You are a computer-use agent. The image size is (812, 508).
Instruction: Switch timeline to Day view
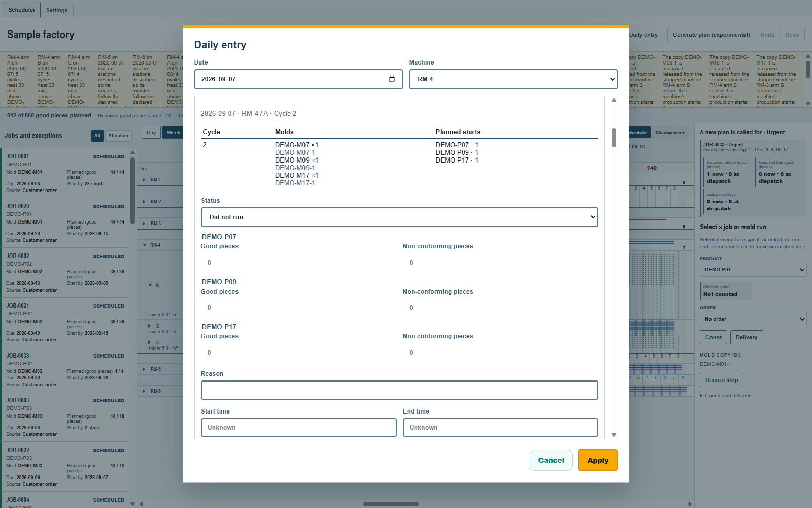pyautogui.click(x=151, y=133)
